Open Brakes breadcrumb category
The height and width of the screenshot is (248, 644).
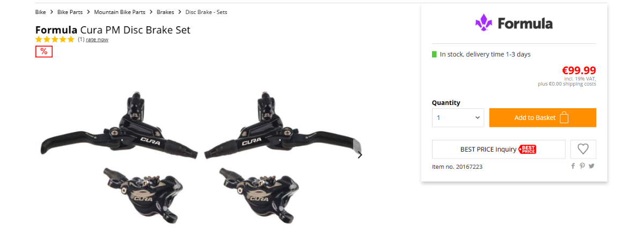(x=165, y=12)
